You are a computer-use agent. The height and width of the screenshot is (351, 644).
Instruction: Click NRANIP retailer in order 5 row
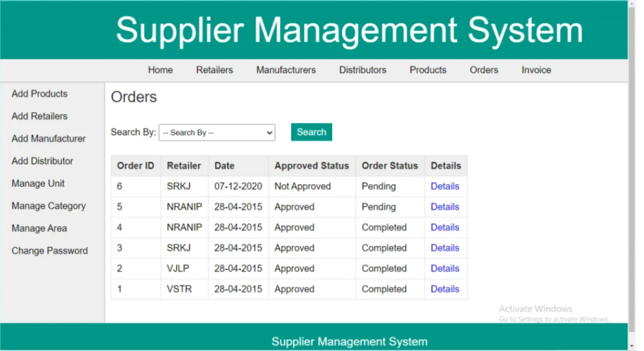click(184, 207)
